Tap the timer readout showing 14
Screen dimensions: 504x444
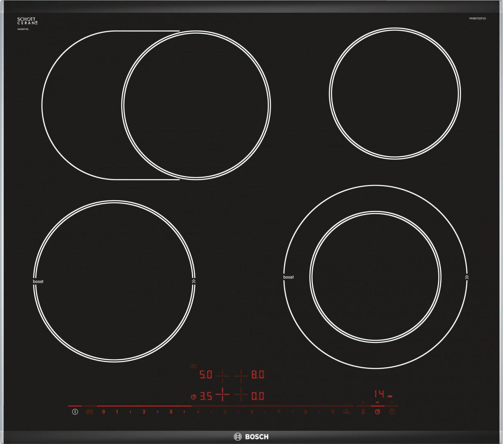pyautogui.click(x=379, y=393)
